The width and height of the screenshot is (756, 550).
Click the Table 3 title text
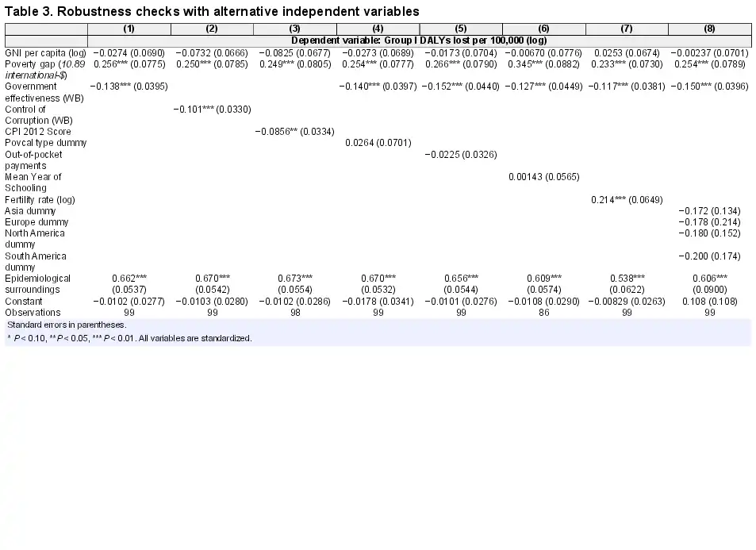click(212, 11)
